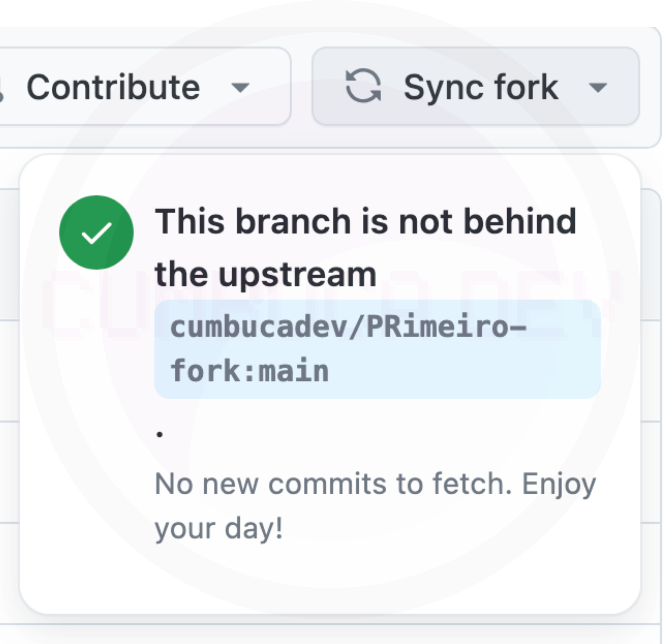667x644 pixels.
Task: Expand the Contribute dropdown caret
Action: [240, 87]
